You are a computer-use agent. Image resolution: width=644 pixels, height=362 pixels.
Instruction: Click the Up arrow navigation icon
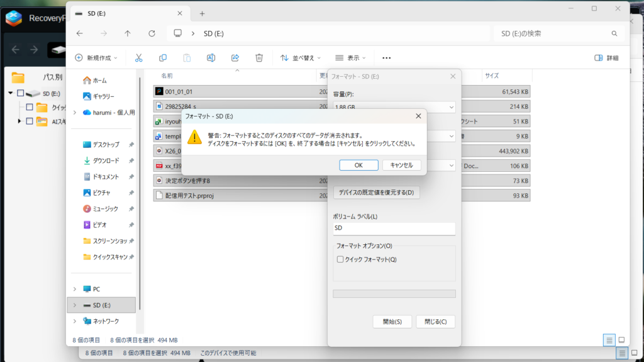tap(128, 33)
